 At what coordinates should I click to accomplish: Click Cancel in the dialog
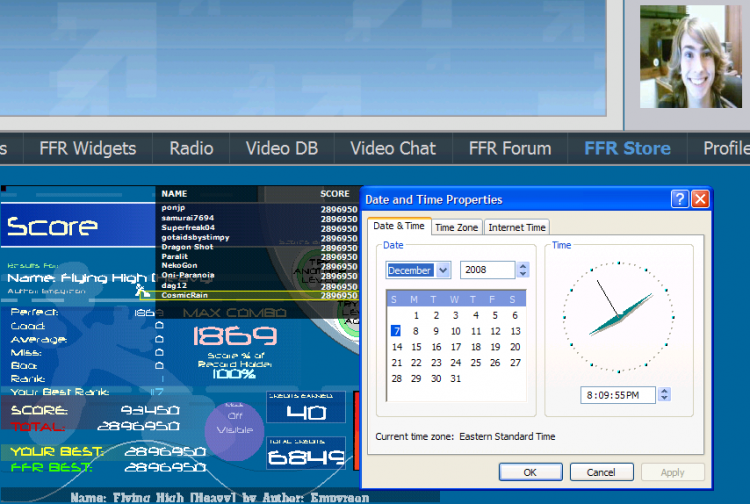tap(601, 472)
